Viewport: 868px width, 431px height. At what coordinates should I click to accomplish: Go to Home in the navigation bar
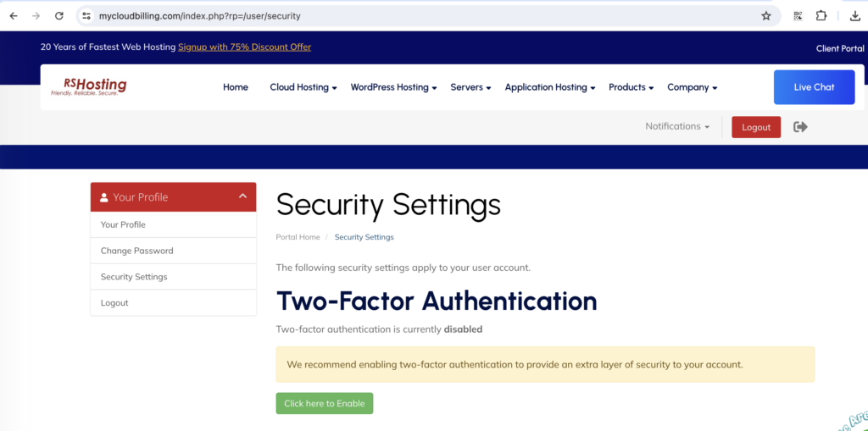click(x=236, y=87)
